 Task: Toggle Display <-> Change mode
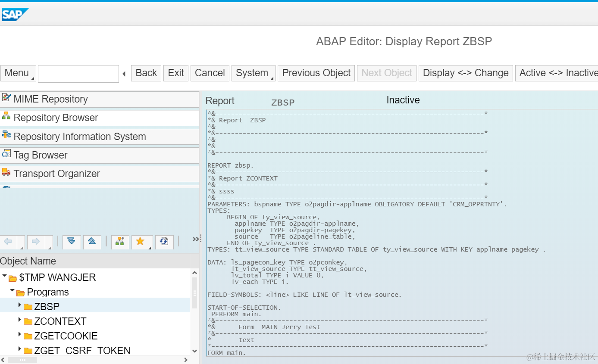[466, 73]
